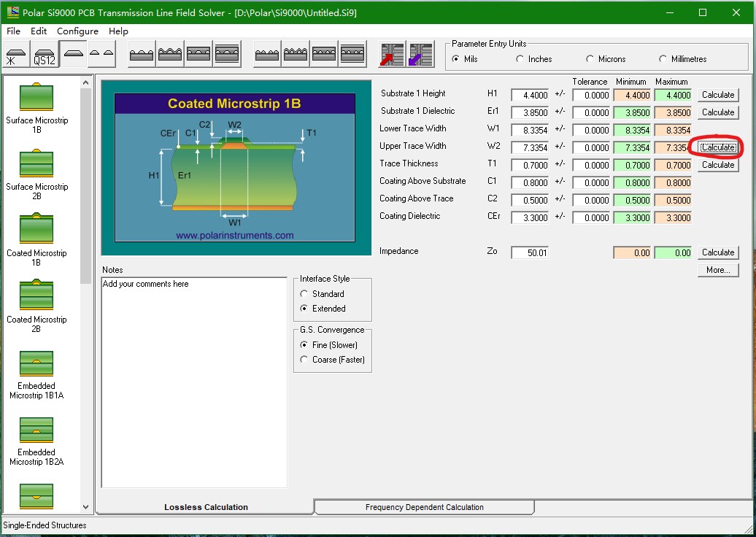Image resolution: width=756 pixels, height=537 pixels.
Task: Select Embedded Microstrip 1B1A structure
Action: click(36, 375)
